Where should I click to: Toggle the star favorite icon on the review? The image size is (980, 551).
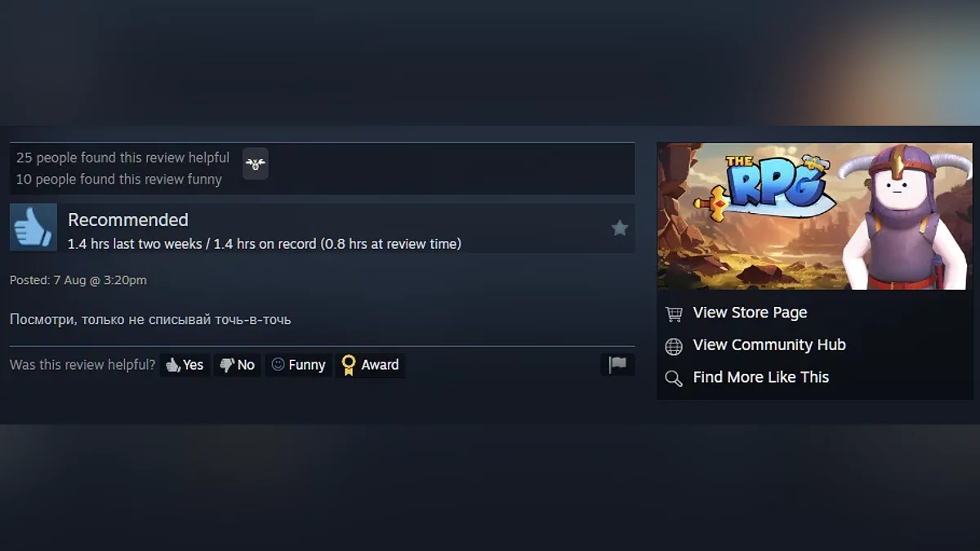pos(620,228)
